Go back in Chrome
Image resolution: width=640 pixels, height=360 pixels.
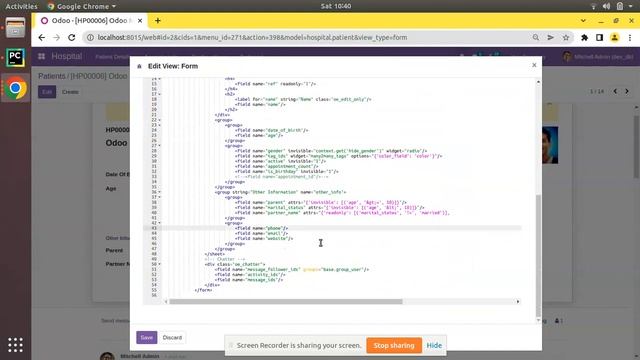[42, 37]
